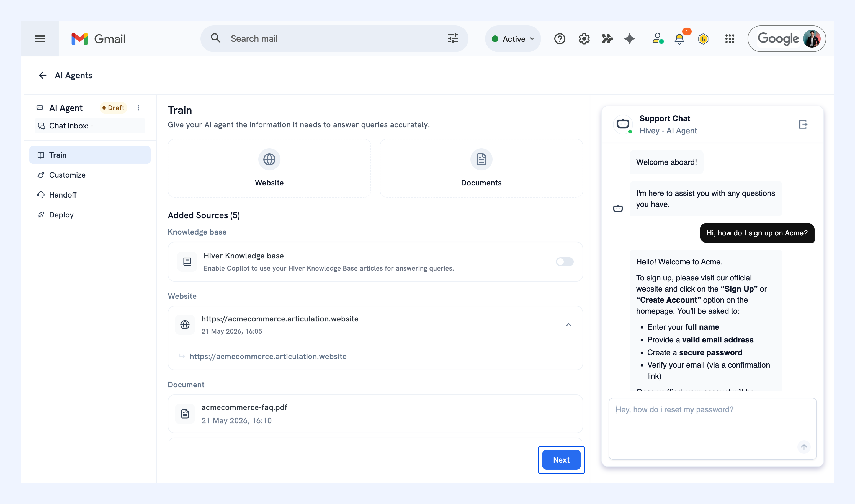This screenshot has width=855, height=504.
Task: Enable the Hiver Knowledge base toggle
Action: 565,261
